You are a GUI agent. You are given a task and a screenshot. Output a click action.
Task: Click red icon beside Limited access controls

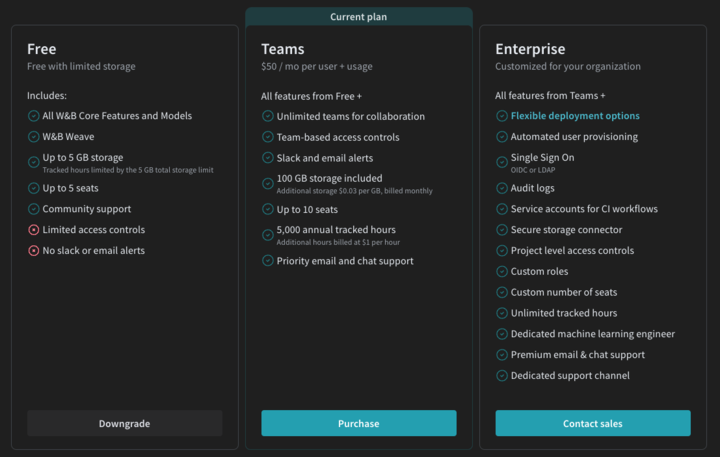[x=34, y=230]
